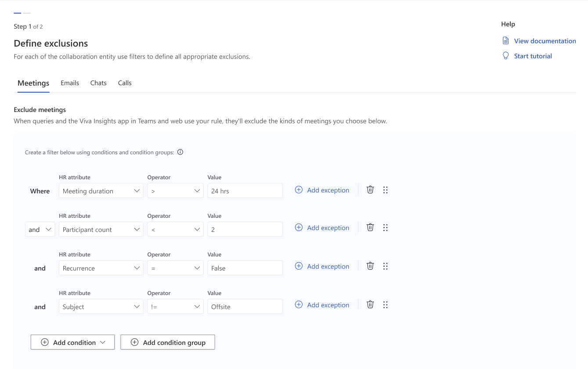This screenshot has height=369, width=588.
Task: Expand the Add condition chevron menu
Action: [104, 342]
